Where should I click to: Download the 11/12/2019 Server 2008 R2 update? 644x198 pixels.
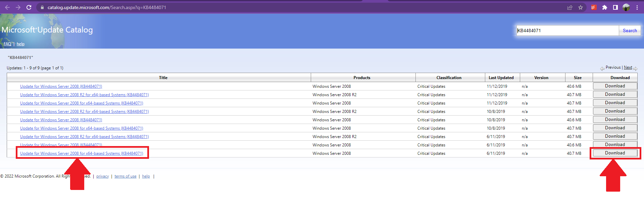click(615, 94)
